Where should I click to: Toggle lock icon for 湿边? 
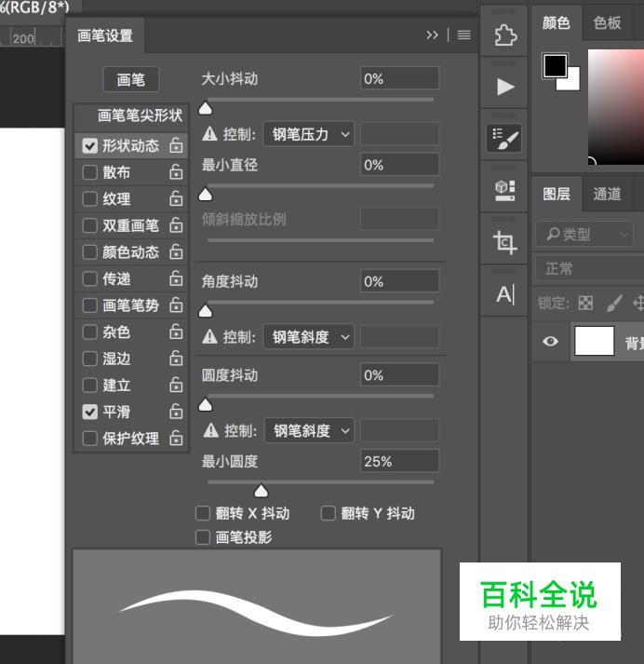pyautogui.click(x=176, y=359)
